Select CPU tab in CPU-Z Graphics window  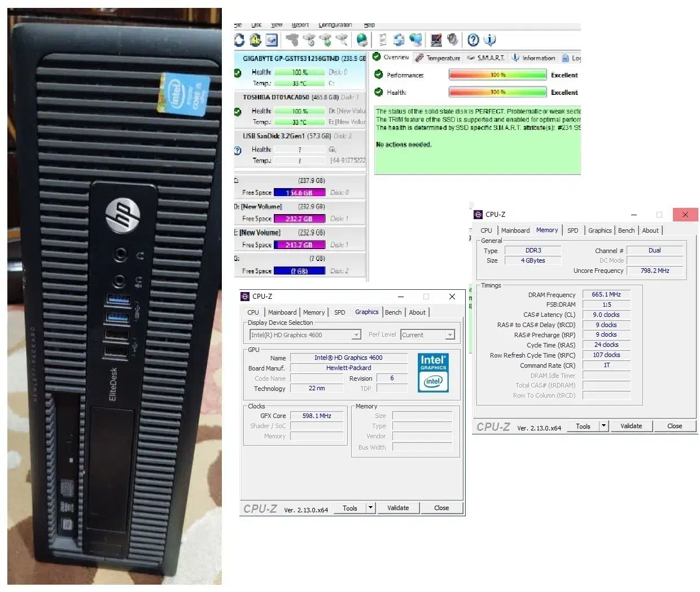click(x=253, y=312)
